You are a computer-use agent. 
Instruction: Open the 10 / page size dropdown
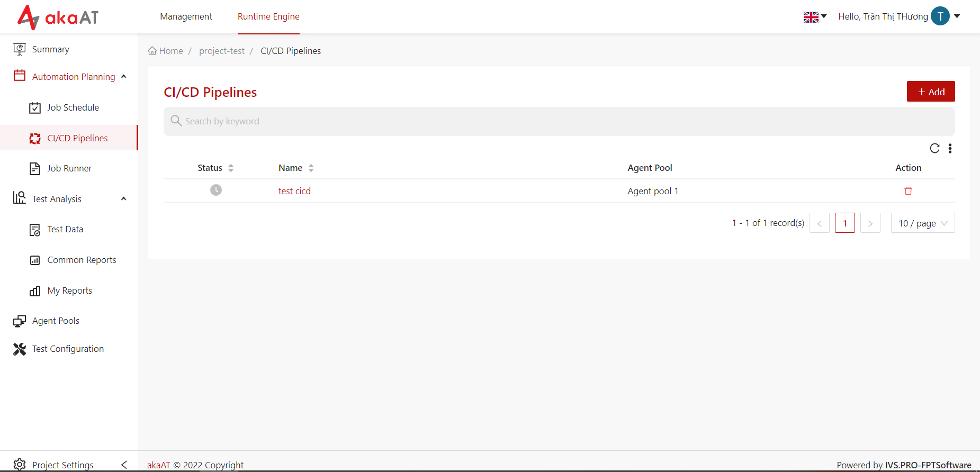[923, 223]
